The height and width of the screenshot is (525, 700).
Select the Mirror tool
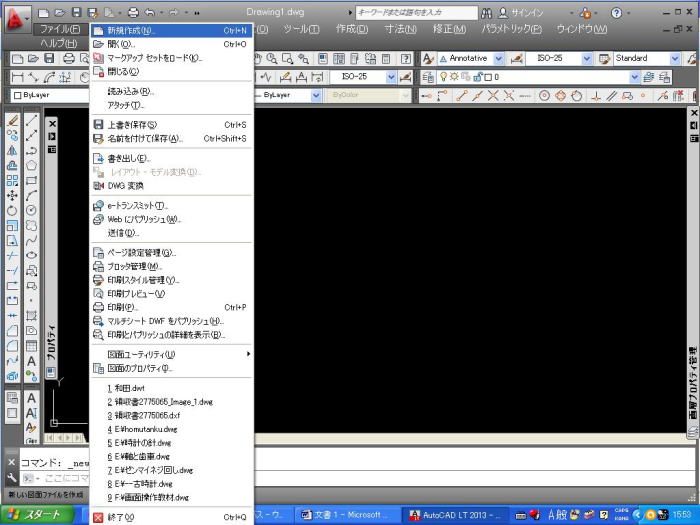[x=12, y=150]
